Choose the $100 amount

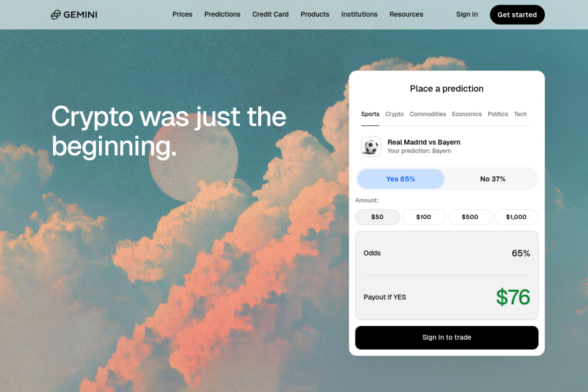coord(424,217)
